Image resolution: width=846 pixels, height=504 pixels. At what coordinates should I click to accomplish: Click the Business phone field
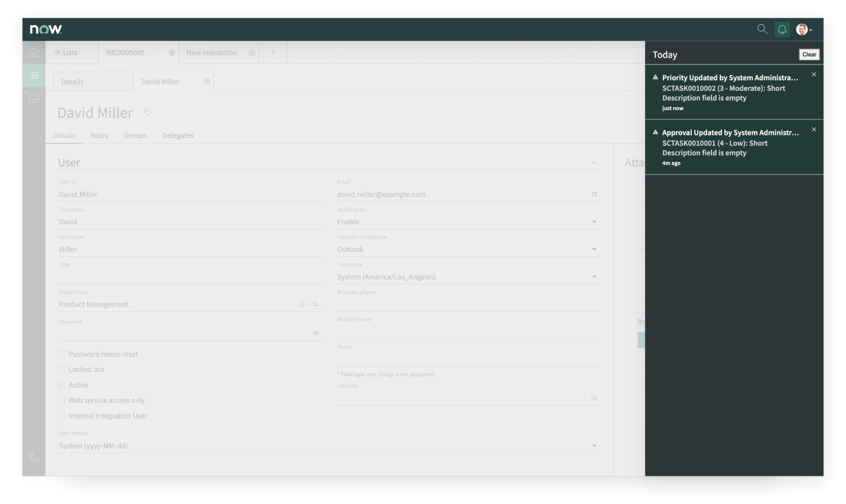(468, 305)
